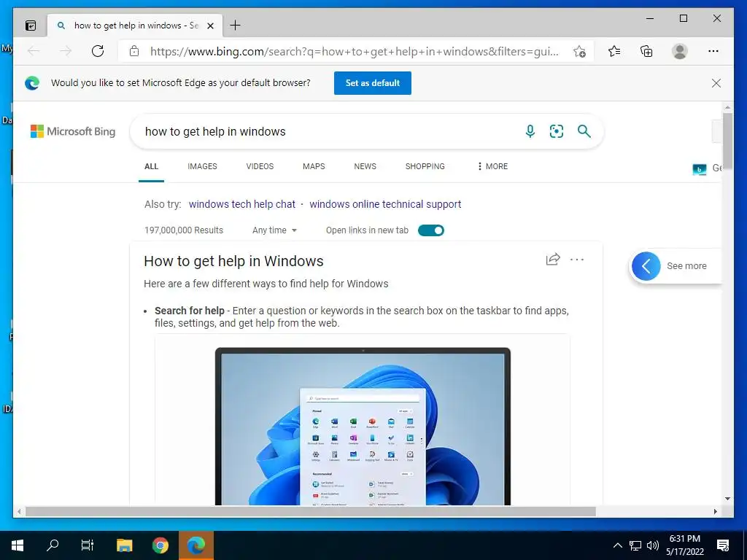747x560 pixels.
Task: Click the See more blue arrow button
Action: (x=646, y=265)
